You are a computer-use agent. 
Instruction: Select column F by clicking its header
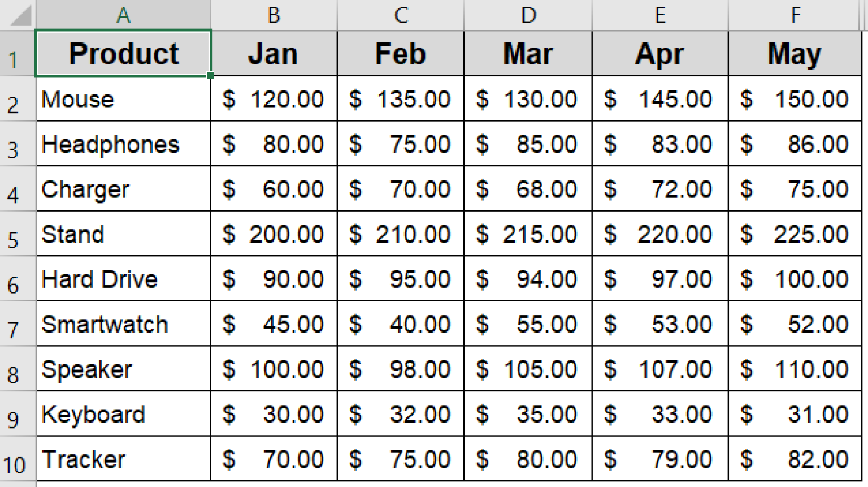[795, 15]
